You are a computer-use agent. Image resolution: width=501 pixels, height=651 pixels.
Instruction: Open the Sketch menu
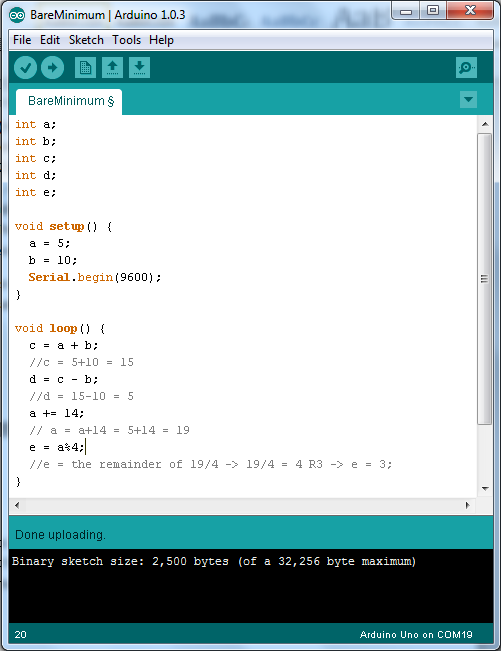[x=86, y=40]
